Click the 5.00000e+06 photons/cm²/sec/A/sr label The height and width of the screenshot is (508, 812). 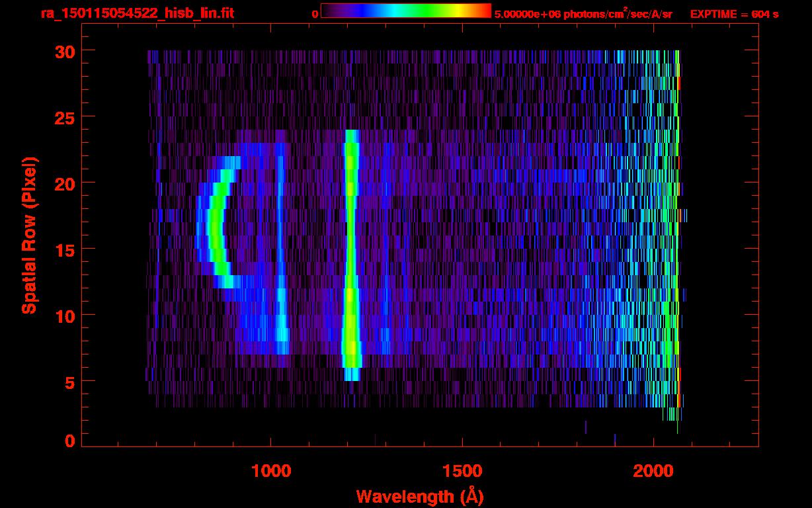coord(583,14)
